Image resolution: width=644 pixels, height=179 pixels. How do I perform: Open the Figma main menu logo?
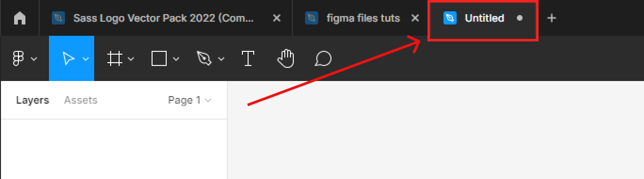coord(18,59)
